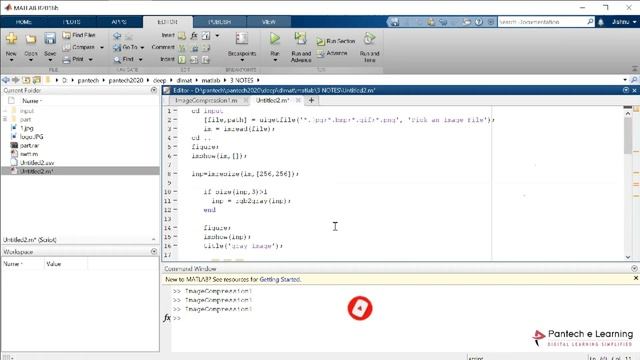
Task: Click the Getting Started link
Action: click(x=280, y=280)
